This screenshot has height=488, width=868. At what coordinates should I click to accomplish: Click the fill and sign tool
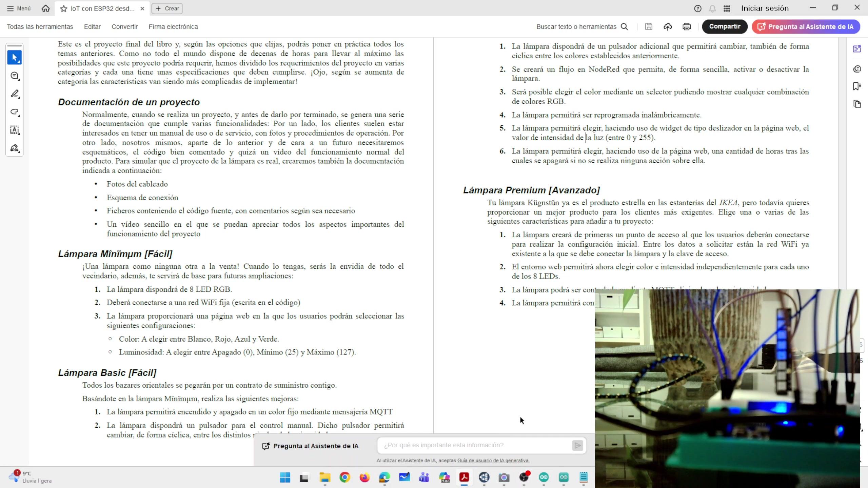point(14,148)
